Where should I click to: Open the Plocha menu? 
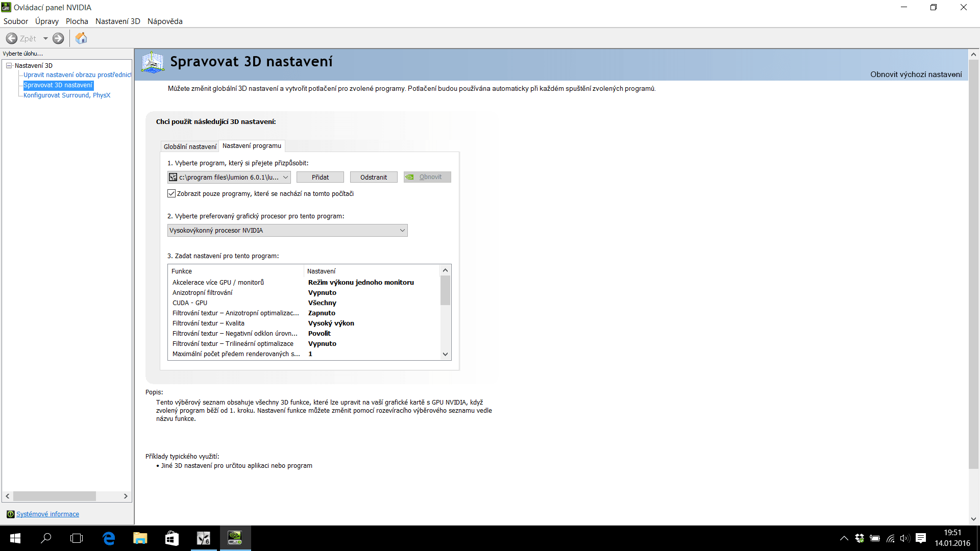pos(77,21)
